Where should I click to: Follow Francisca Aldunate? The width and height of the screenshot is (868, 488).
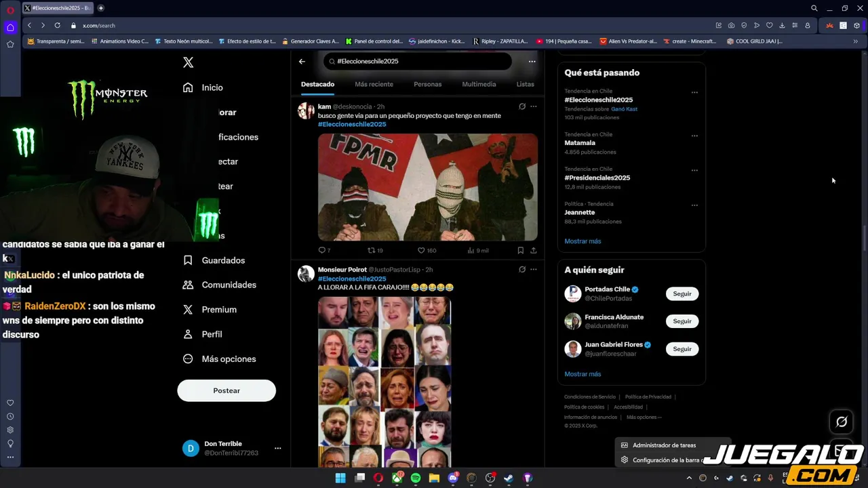[682, 321]
